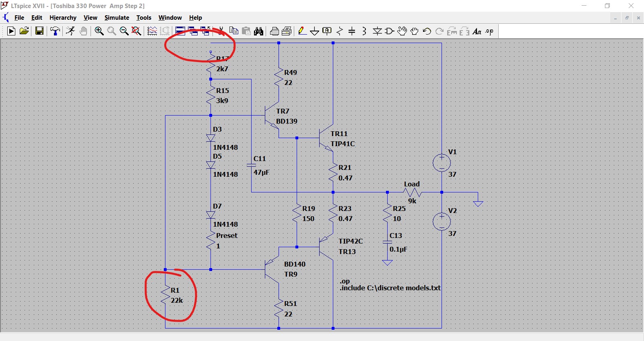Zoom to fit with the crossed magnifier icon

[136, 31]
